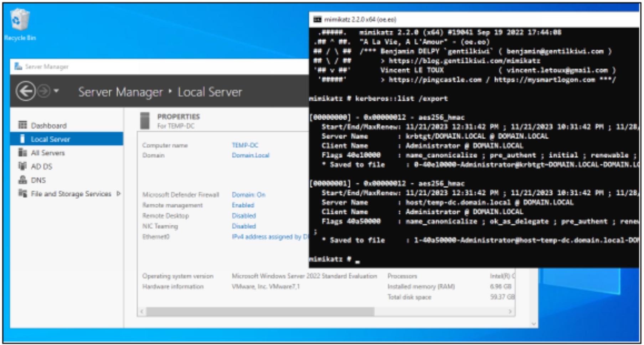Viewport: 644px width, 345px height.
Task: Click the properties panel horizontal scrollbar
Action: [x=260, y=312]
